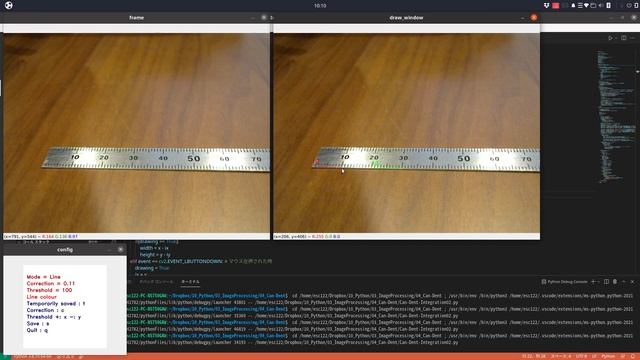Click the 'Save : s' line in config
640x360 pixels.
click(38, 323)
